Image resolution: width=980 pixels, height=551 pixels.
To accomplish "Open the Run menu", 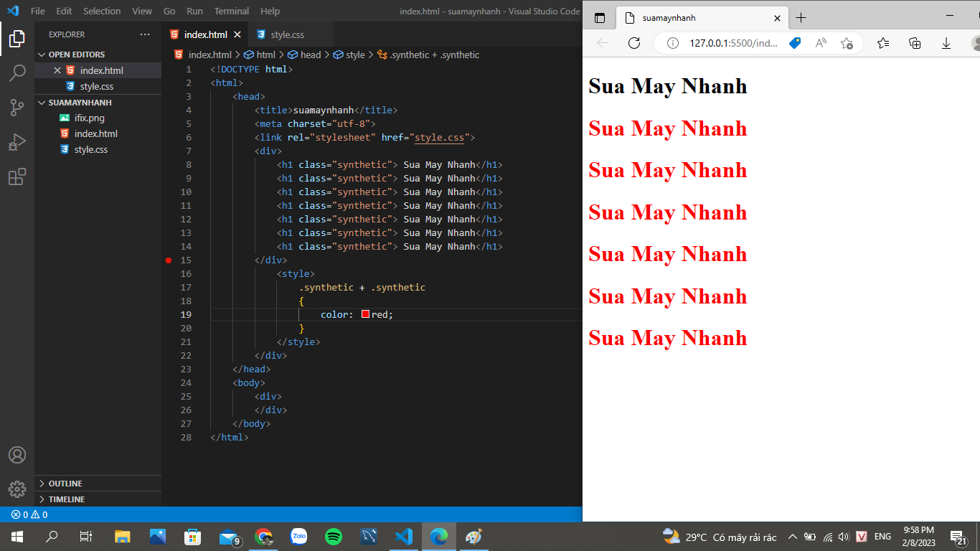I will [x=194, y=11].
